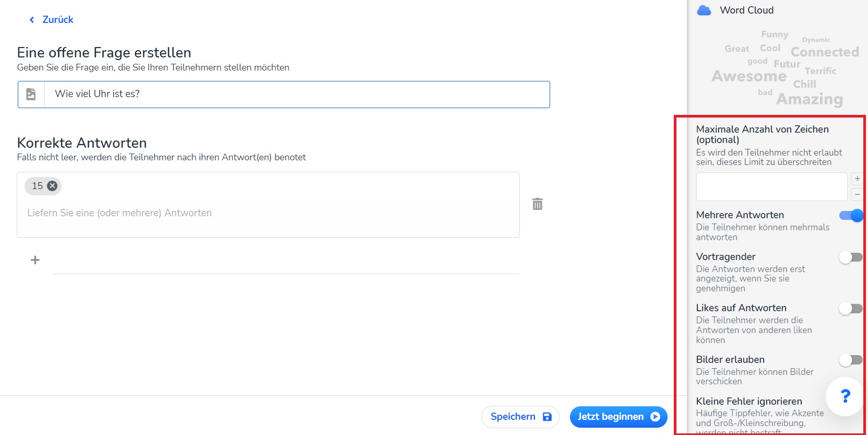Delete the answer block with trash icon
This screenshot has height=435, width=868.
[x=538, y=204]
